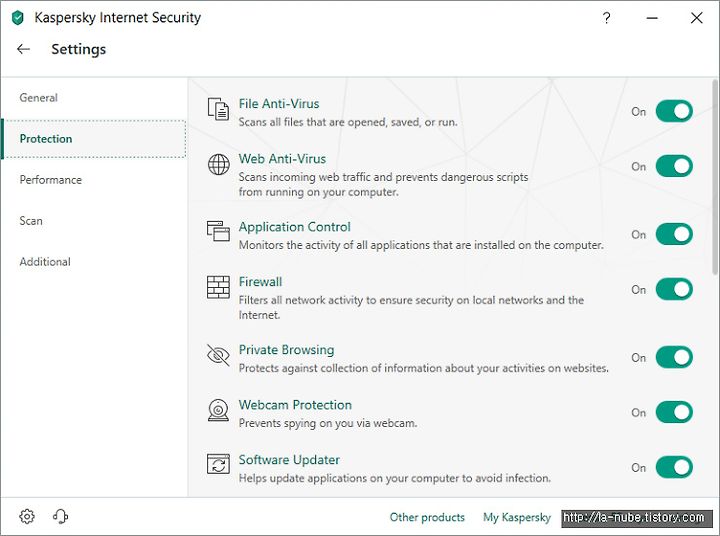720x536 pixels.
Task: Click the Software Updater refresh icon
Action: 218,464
